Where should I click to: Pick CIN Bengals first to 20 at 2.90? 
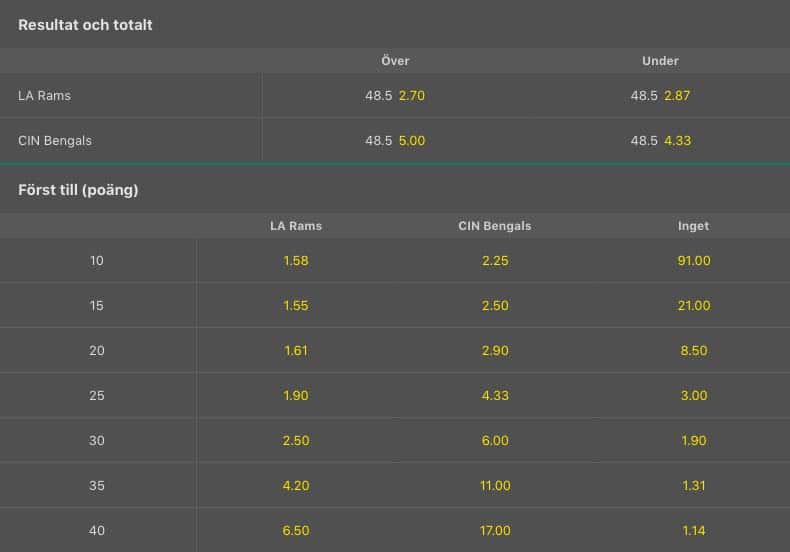click(x=495, y=351)
